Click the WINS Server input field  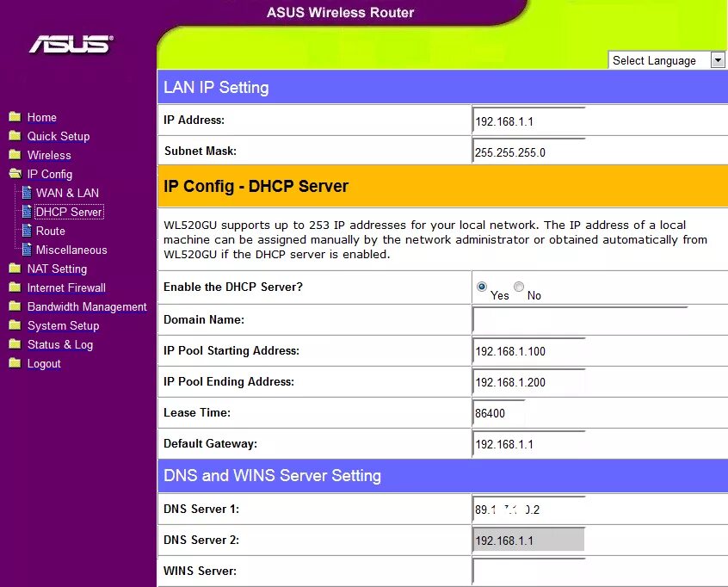pyautogui.click(x=528, y=572)
